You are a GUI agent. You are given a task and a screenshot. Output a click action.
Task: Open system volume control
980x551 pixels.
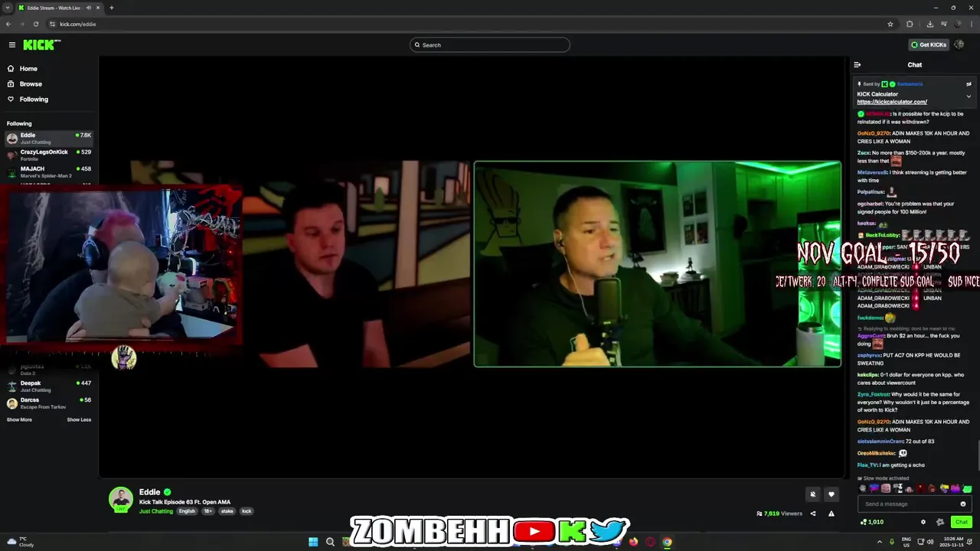(x=930, y=542)
